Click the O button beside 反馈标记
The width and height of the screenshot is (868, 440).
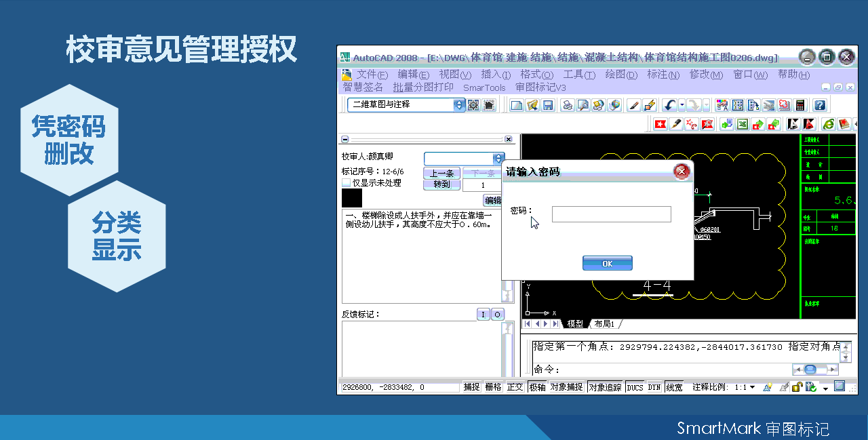click(x=498, y=314)
